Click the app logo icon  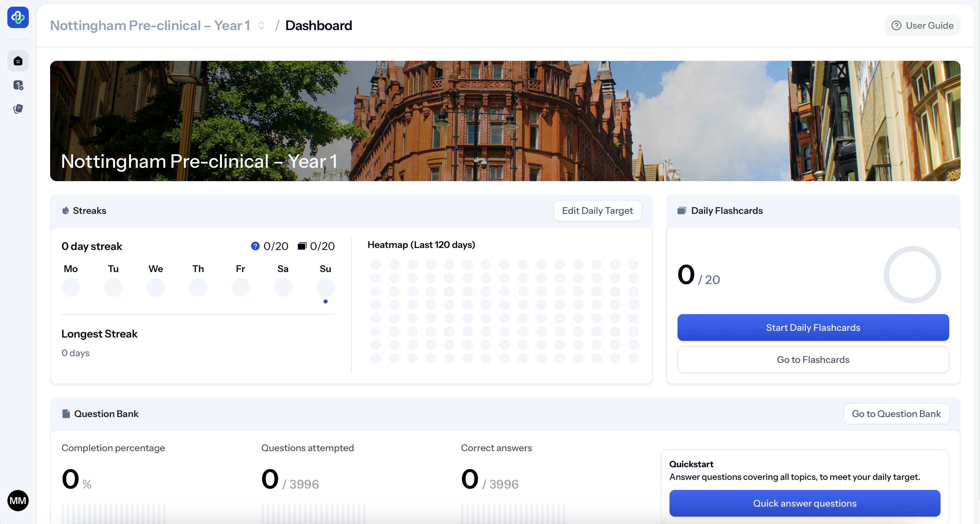coord(18,17)
